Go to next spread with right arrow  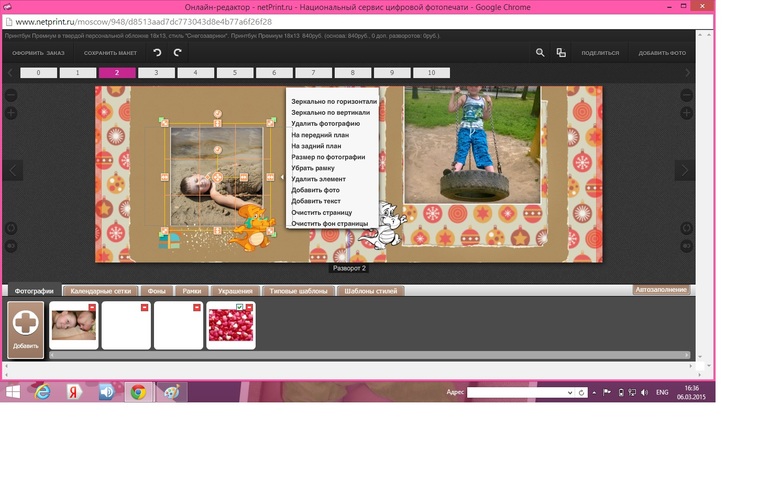click(x=685, y=170)
